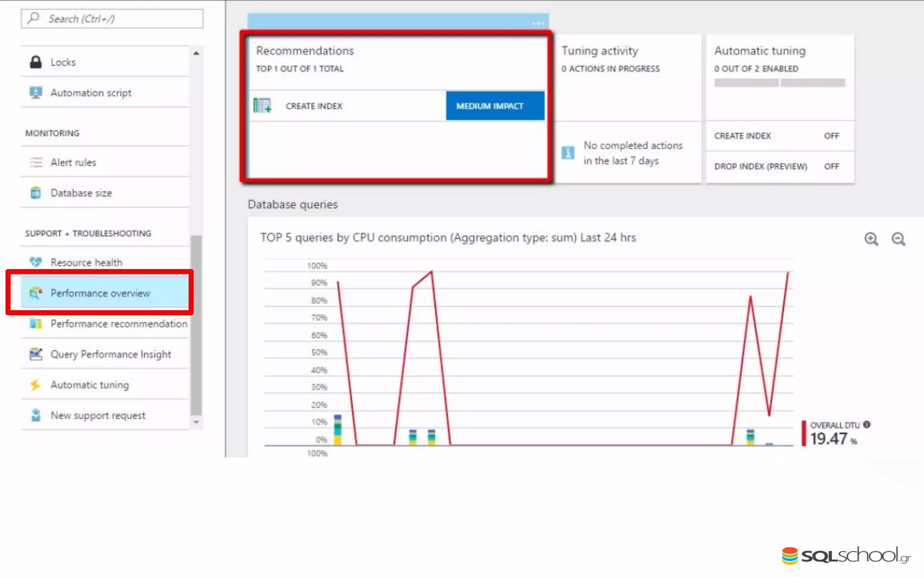Screen dimensions: 924x578
Task: Click the OVERALL DTU info icon
Action: point(867,424)
